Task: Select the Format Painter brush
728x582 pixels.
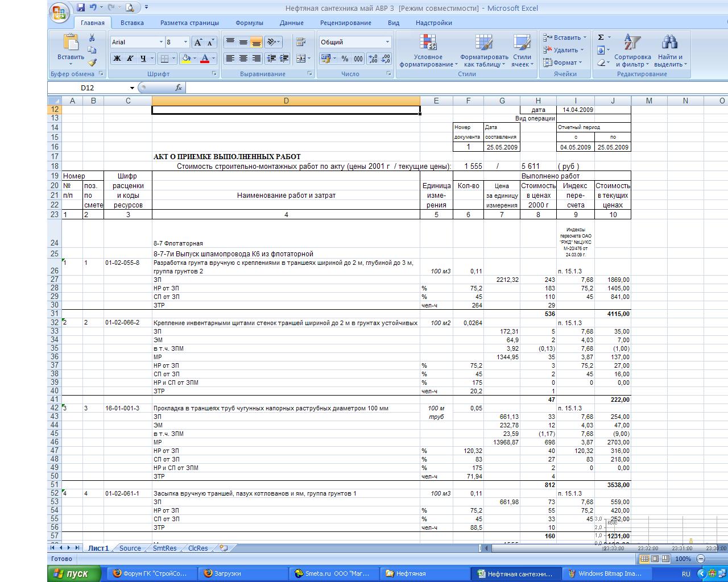Action: click(92, 63)
